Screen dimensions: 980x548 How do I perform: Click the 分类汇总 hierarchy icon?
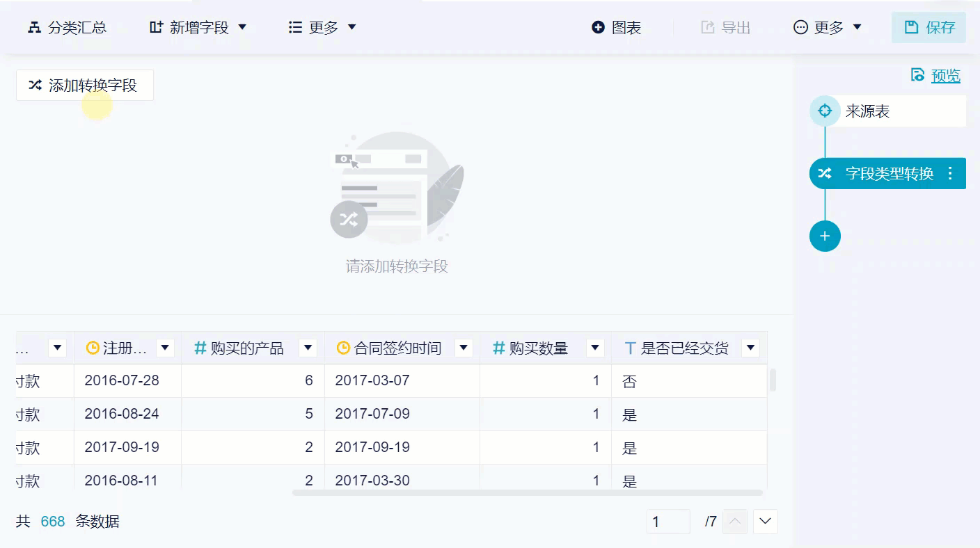34,27
